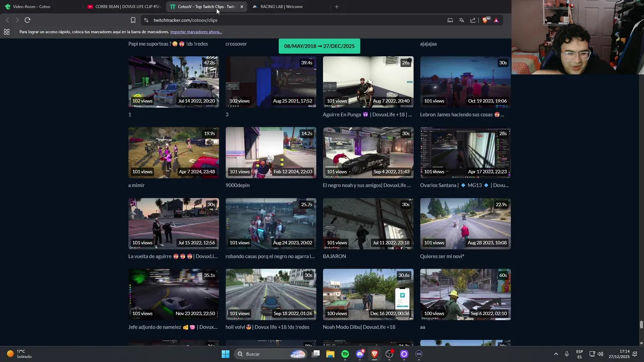Open the clip titled 'Quieres ser mi novi'
Viewport: 644px width, 362px height.
442,256
